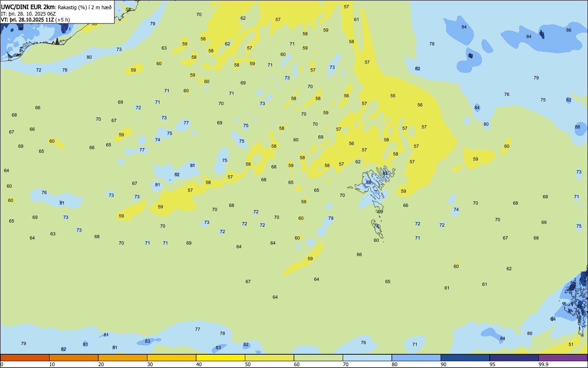Click the color scale tick label '40'
Screen dimensions: 588x368
199,364
